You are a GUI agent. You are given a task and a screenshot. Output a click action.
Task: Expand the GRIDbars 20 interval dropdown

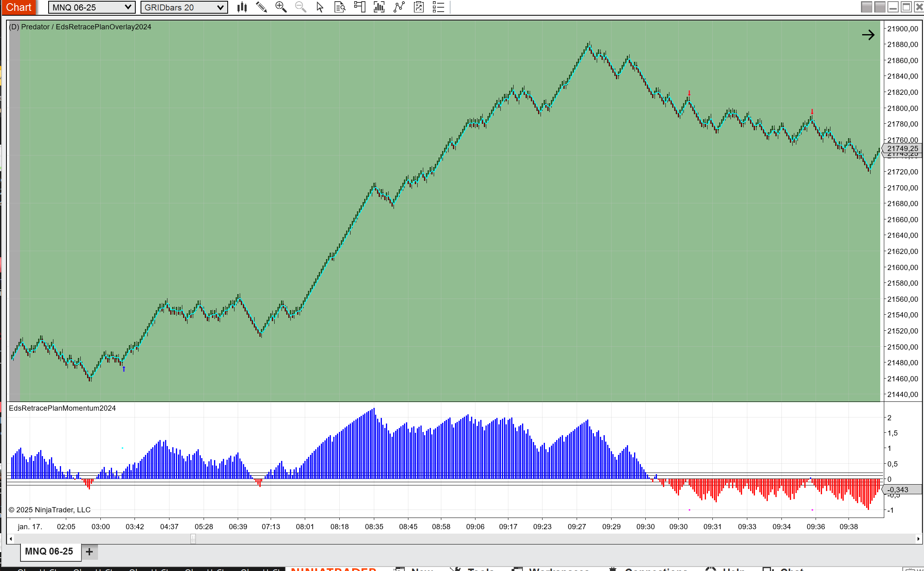tap(220, 7)
